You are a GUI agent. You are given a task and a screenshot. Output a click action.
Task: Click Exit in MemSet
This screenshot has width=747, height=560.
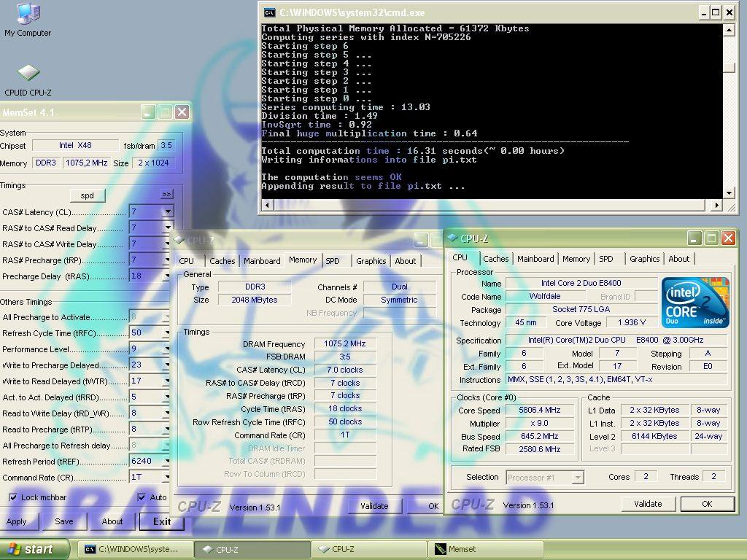[162, 521]
